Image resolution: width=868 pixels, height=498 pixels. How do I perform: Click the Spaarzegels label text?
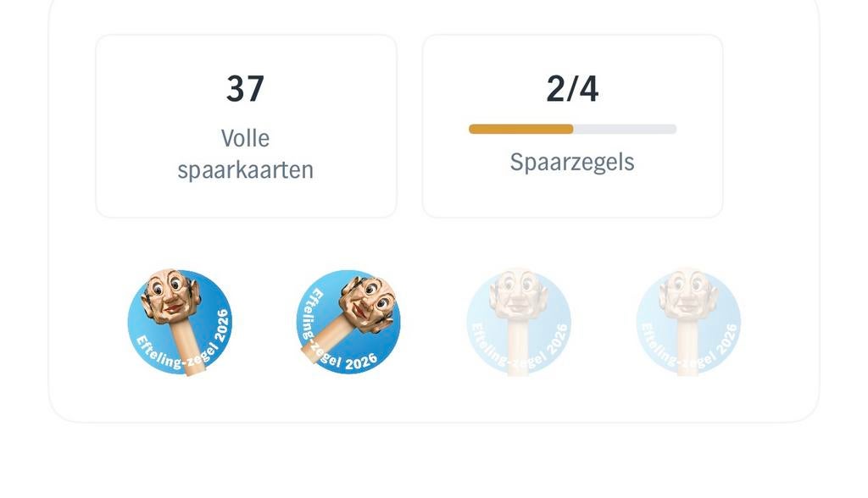572,161
